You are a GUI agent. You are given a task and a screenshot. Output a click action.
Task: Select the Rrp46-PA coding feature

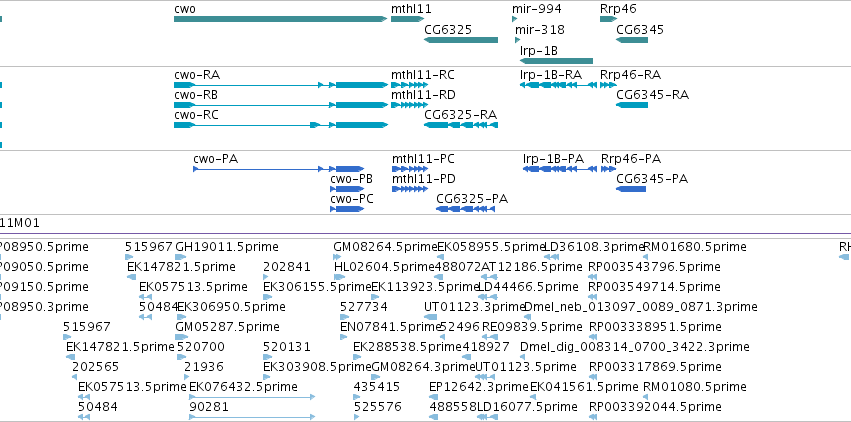608,169
